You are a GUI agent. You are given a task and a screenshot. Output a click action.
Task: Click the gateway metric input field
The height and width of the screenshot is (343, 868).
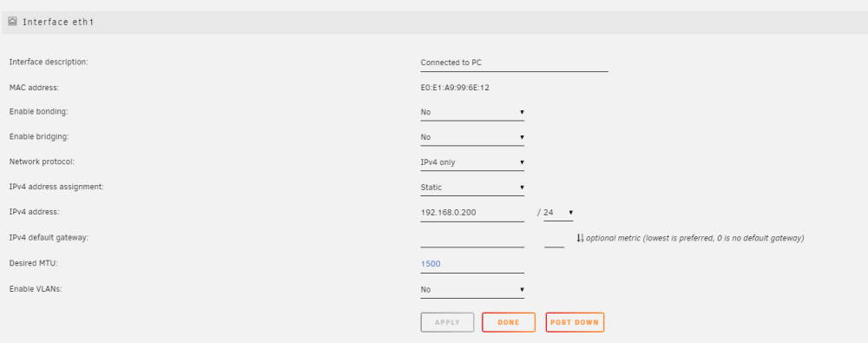pos(554,239)
